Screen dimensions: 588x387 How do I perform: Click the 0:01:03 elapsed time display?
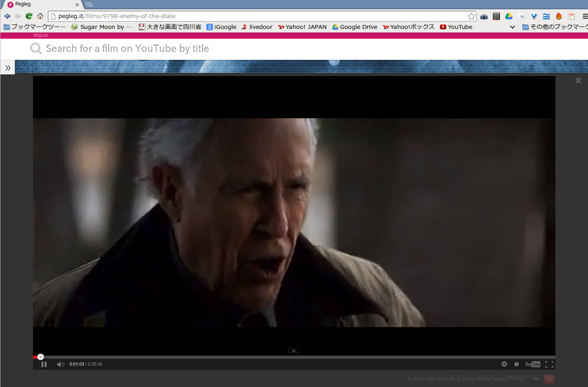coord(76,364)
